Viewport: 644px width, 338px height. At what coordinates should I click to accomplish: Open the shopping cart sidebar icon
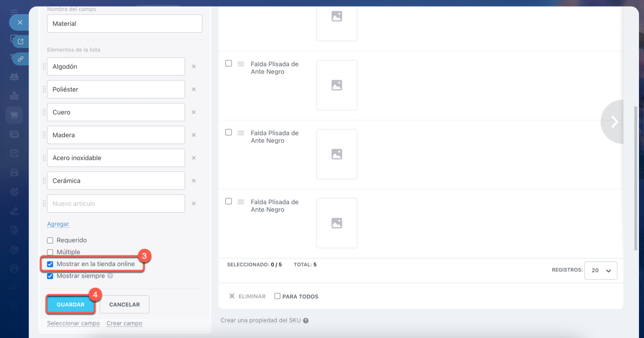14,115
